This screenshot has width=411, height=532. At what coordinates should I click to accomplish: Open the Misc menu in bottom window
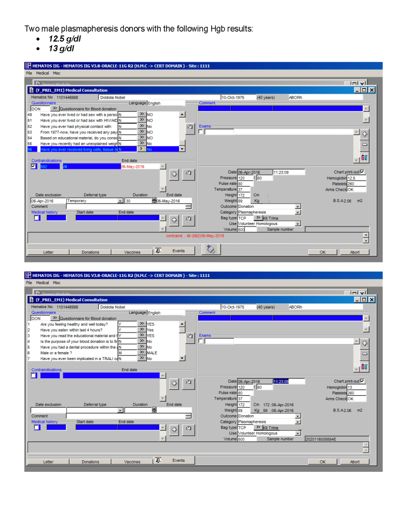pyautogui.click(x=57, y=283)
